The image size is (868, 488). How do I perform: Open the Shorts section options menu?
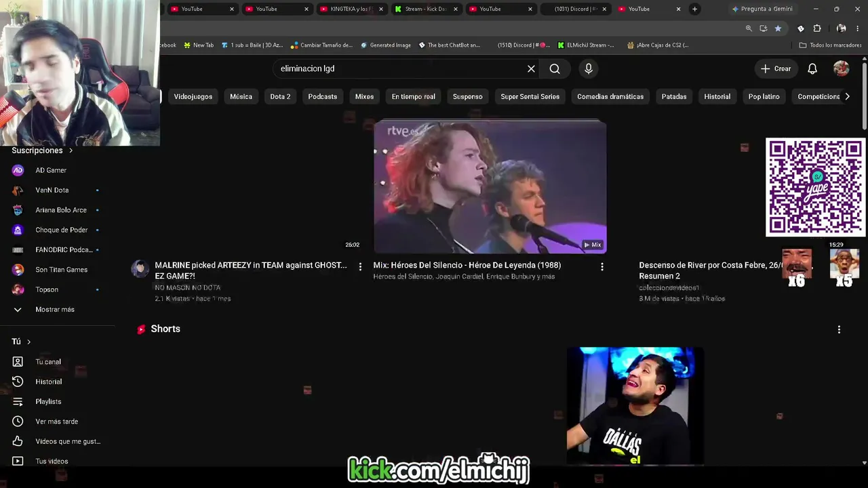(839, 329)
